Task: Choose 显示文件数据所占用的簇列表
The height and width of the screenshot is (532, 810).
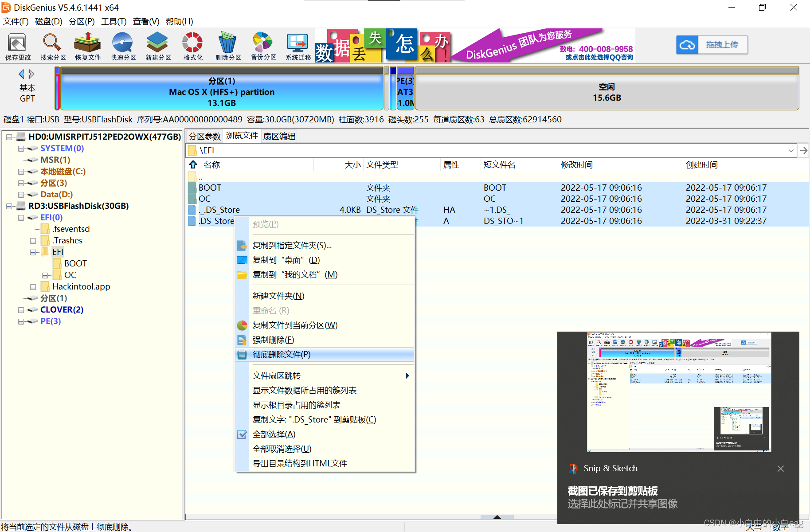Action: [325, 391]
